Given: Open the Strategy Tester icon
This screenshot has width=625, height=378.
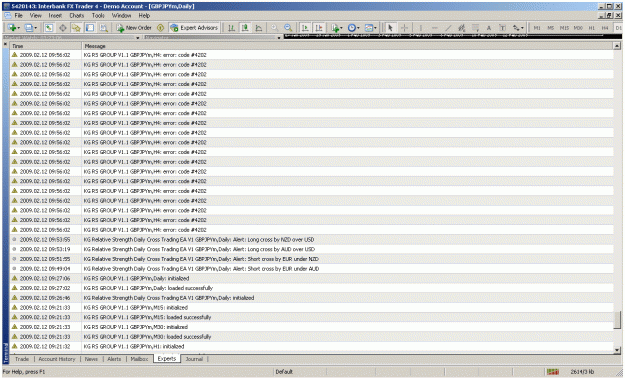Looking at the screenshot, I should coord(104,28).
